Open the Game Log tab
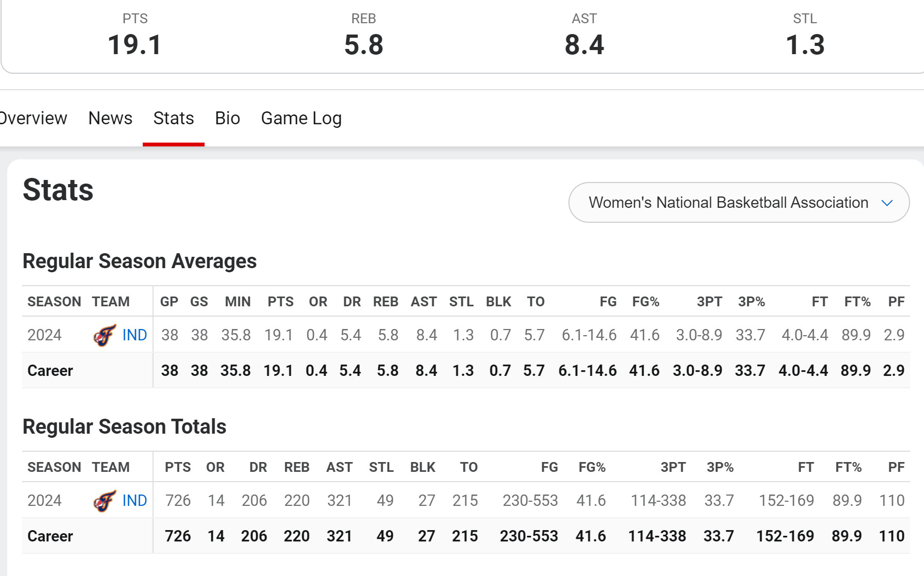Screen dimensions: 924x576 click(301, 118)
